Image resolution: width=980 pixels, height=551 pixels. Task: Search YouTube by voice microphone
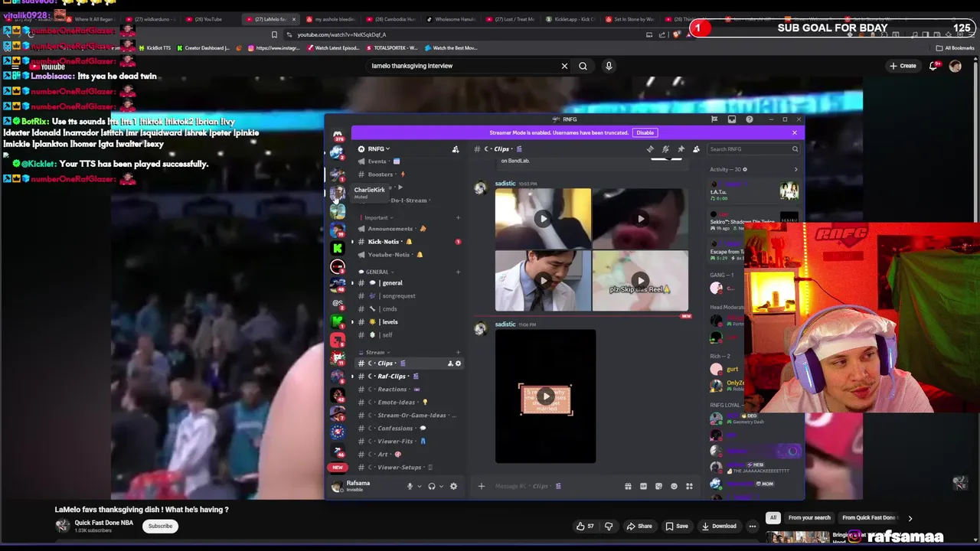[x=609, y=66]
